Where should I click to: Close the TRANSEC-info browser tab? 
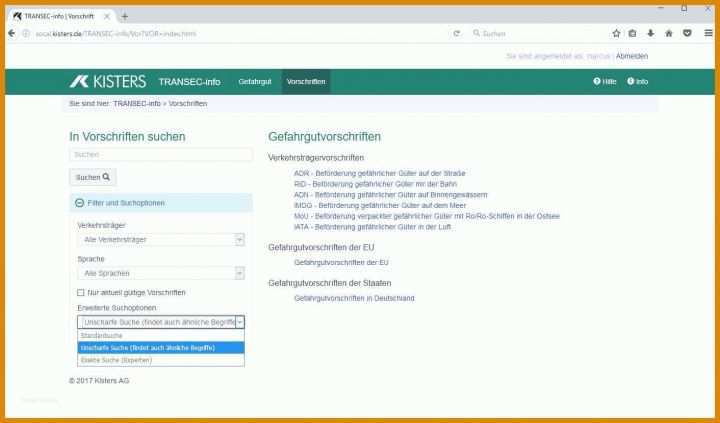(x=107, y=17)
